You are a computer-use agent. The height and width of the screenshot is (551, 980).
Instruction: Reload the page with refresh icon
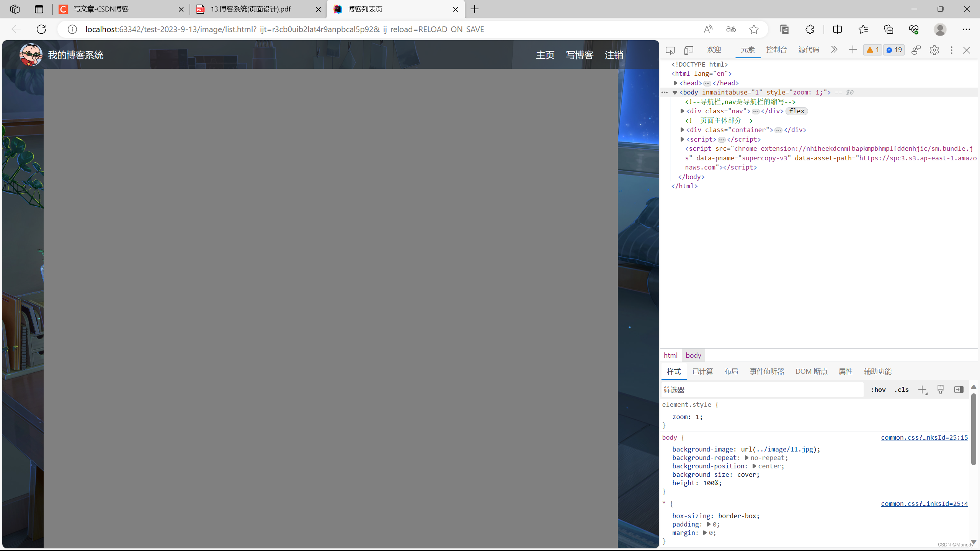pyautogui.click(x=41, y=29)
